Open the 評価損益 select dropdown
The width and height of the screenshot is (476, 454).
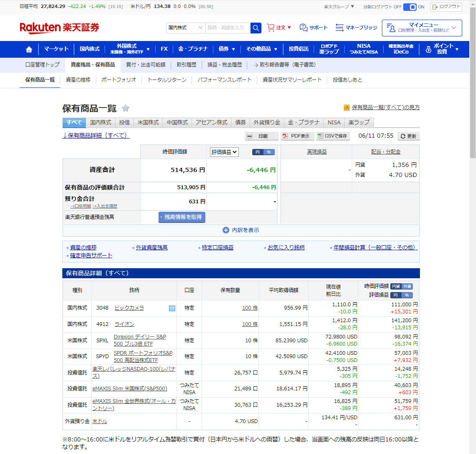(x=224, y=152)
